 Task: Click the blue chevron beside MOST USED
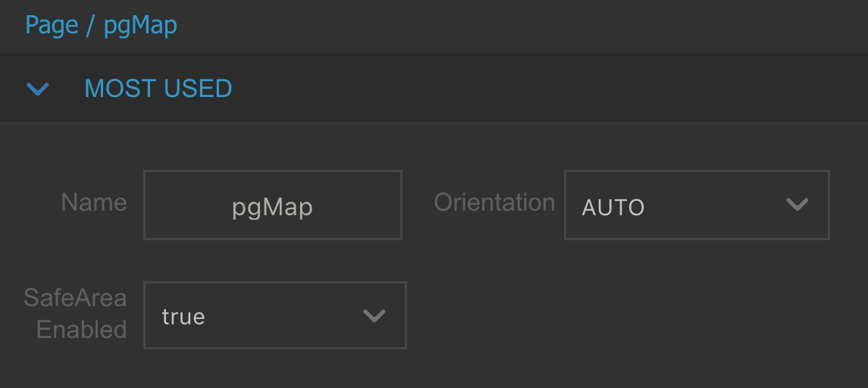tap(38, 89)
